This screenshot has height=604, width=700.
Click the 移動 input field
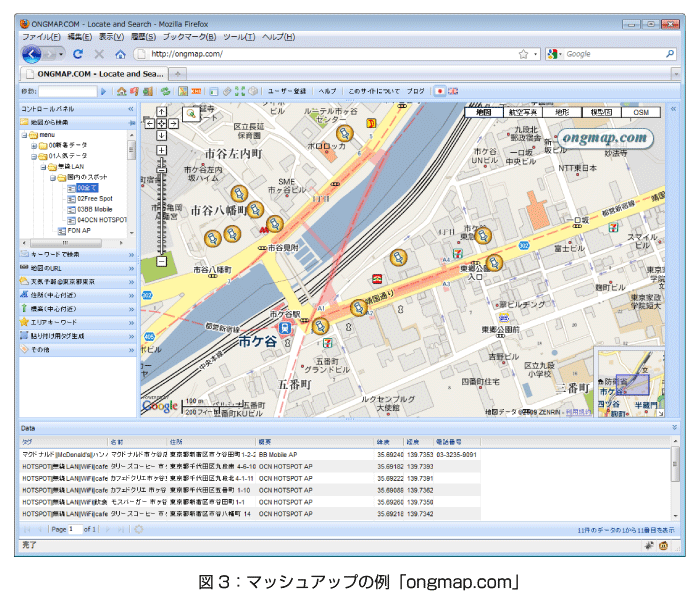coord(67,92)
